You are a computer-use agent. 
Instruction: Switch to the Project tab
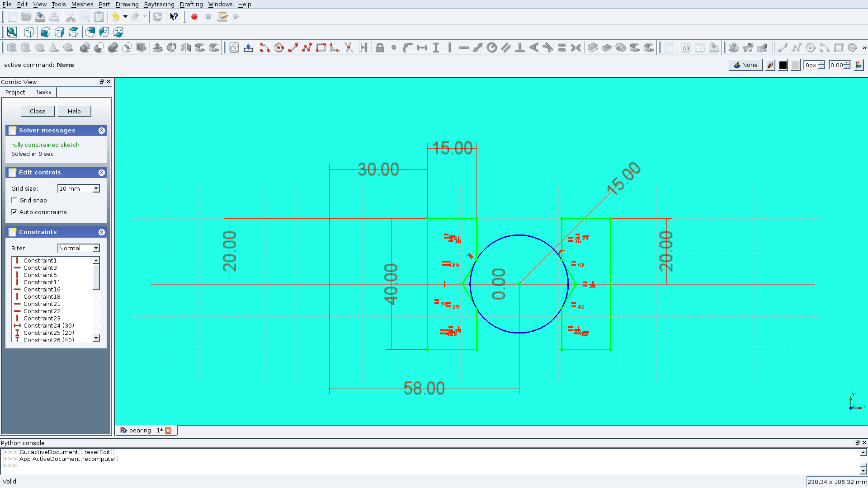coord(14,92)
